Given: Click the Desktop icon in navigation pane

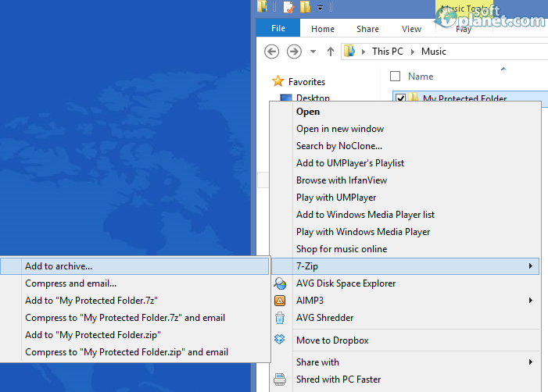Looking at the screenshot, I should [x=286, y=98].
